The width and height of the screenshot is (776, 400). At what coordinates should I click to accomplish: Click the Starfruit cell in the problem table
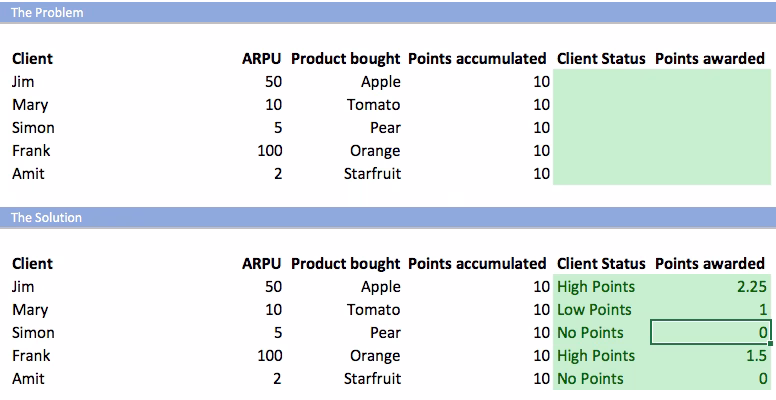pyautogui.click(x=372, y=174)
